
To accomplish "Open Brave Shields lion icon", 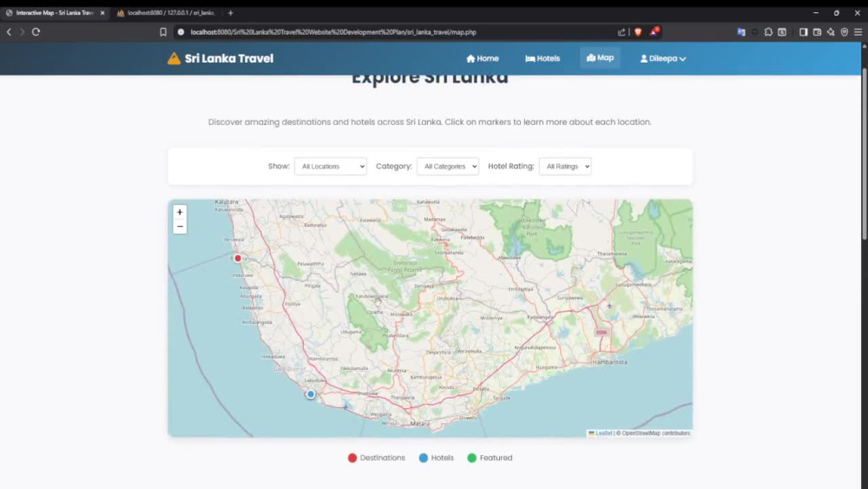I will point(638,32).
